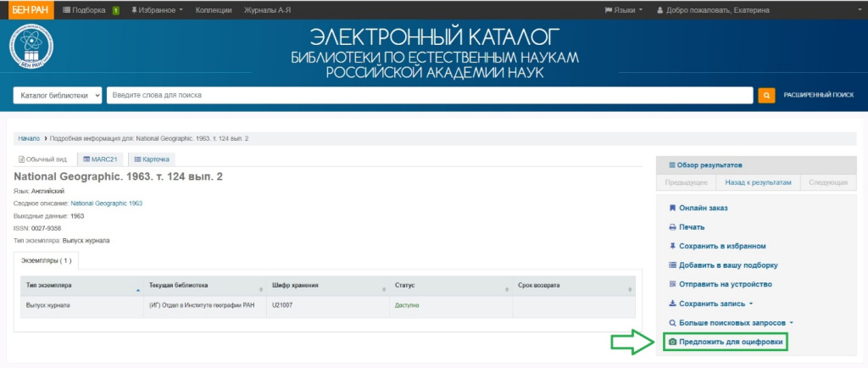Click Добавить в вашу подборку
This screenshot has height=368, width=868.
(723, 265)
